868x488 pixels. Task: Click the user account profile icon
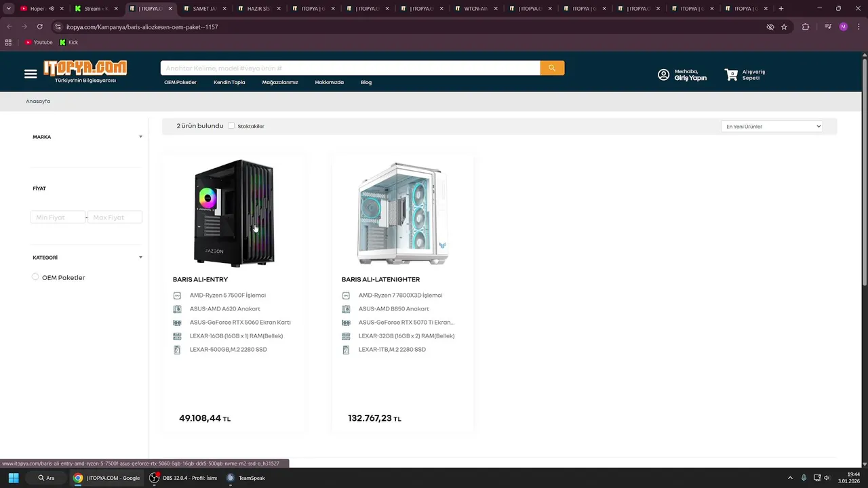point(663,75)
